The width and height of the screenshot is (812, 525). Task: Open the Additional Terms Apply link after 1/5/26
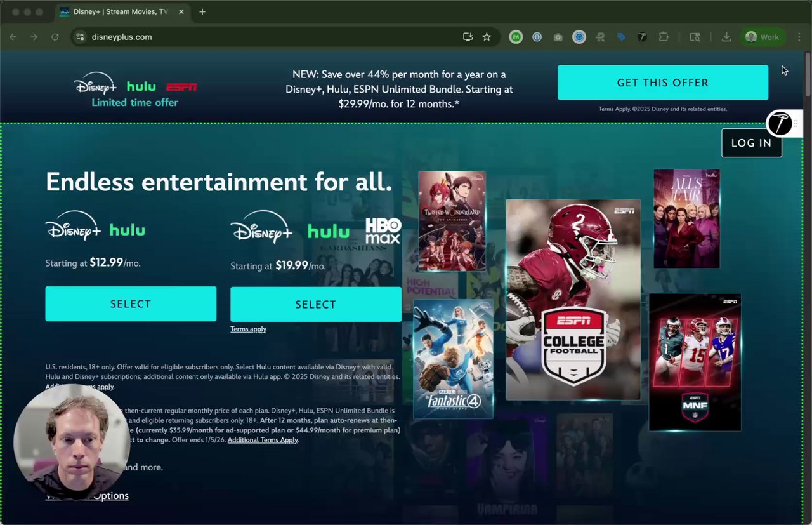(263, 440)
